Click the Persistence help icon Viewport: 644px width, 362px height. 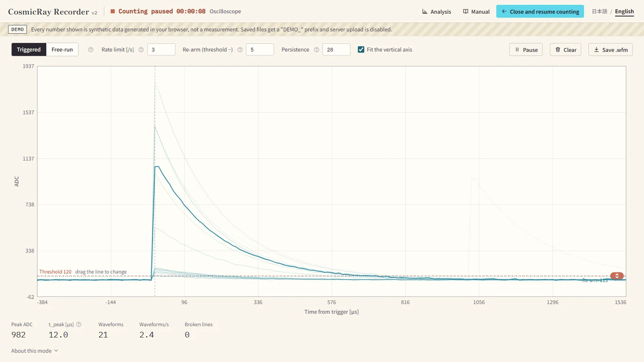[316, 49]
